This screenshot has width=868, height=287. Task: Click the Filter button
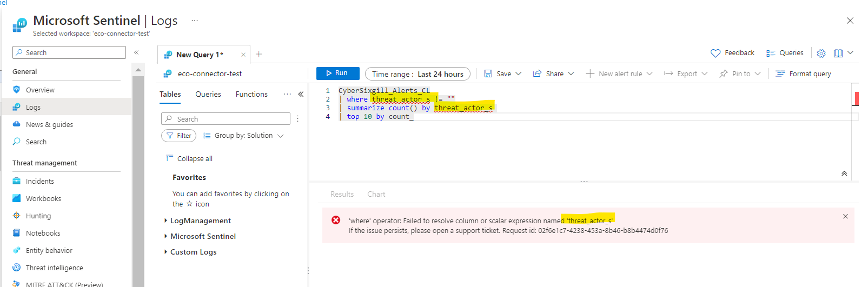tap(179, 136)
